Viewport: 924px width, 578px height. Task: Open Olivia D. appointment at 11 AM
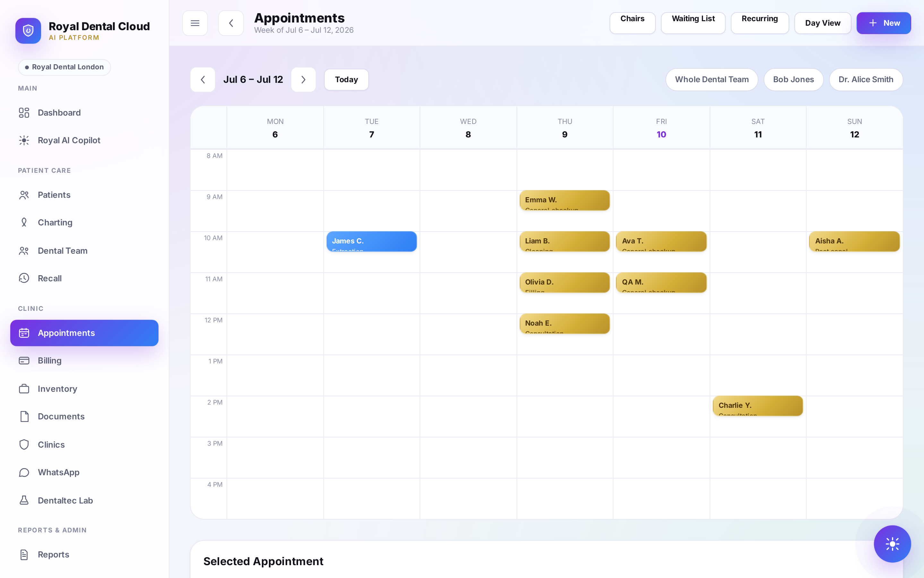564,283
